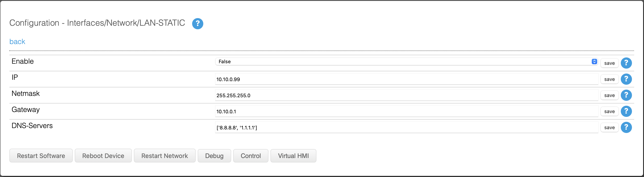Click the Enable dropdown arrow stepper
644x177 pixels.
594,62
